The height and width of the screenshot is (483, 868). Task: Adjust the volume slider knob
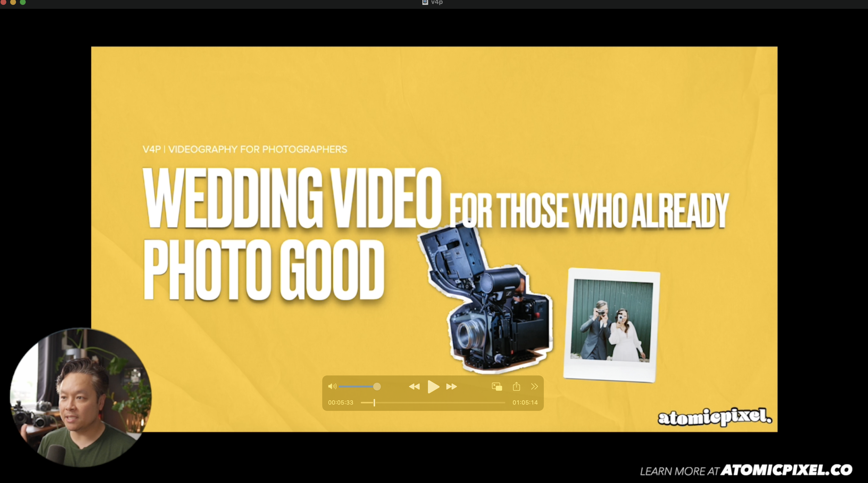point(377,386)
